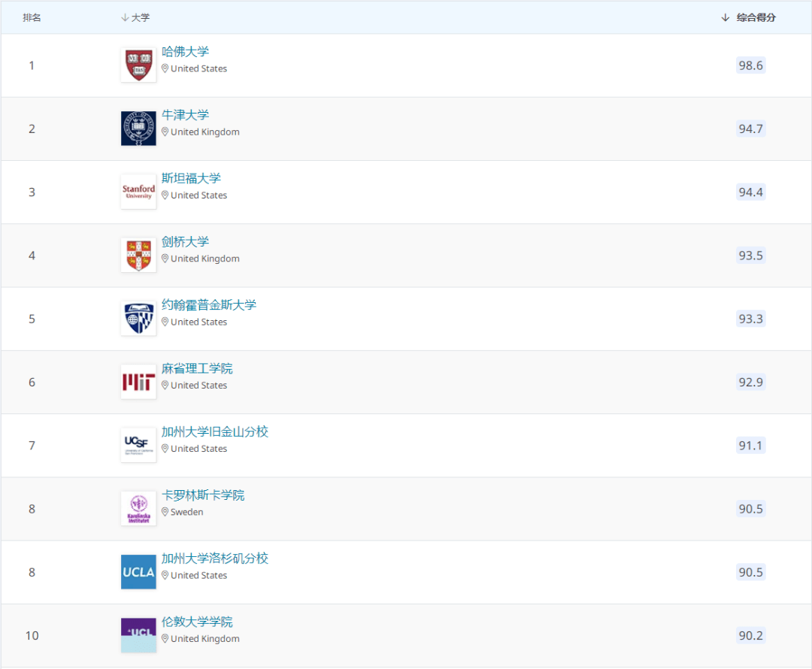Viewport: 812px width, 669px height.
Task: Open the 斯坦福大学 link
Action: 191,179
